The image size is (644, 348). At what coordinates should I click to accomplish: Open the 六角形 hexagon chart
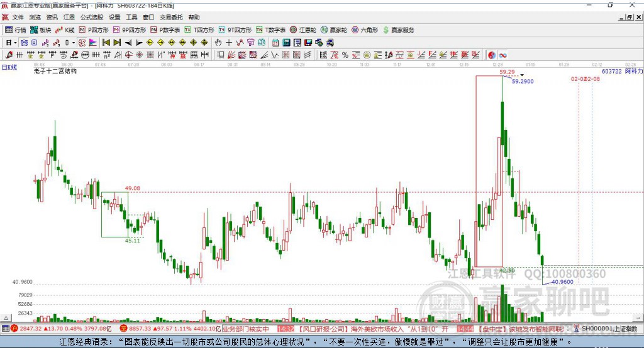[365, 30]
